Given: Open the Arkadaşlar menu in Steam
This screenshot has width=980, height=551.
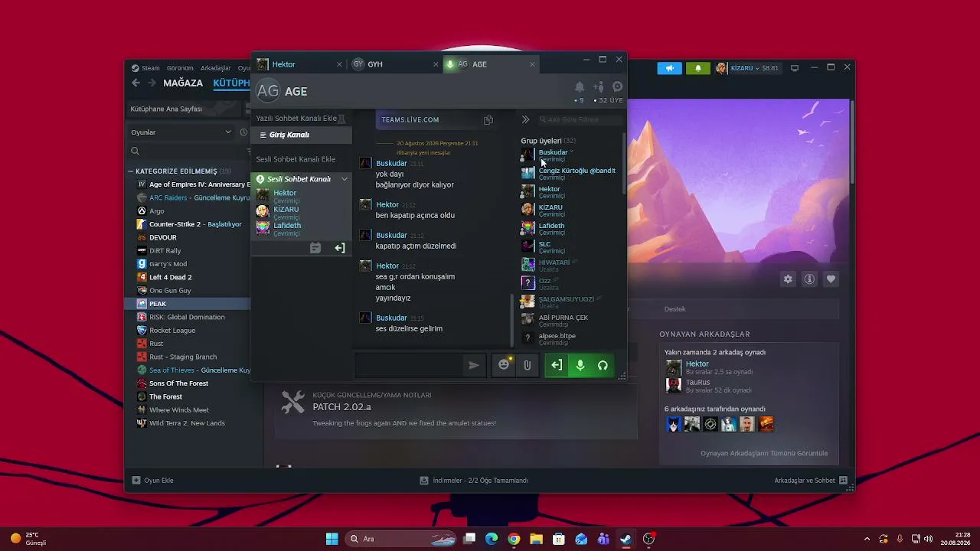Looking at the screenshot, I should (215, 68).
